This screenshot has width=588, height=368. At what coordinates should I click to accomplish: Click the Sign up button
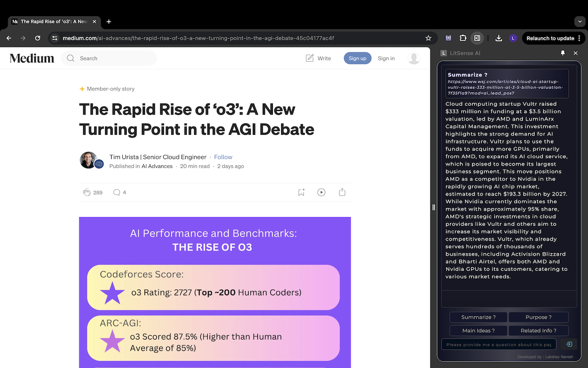pos(357,58)
